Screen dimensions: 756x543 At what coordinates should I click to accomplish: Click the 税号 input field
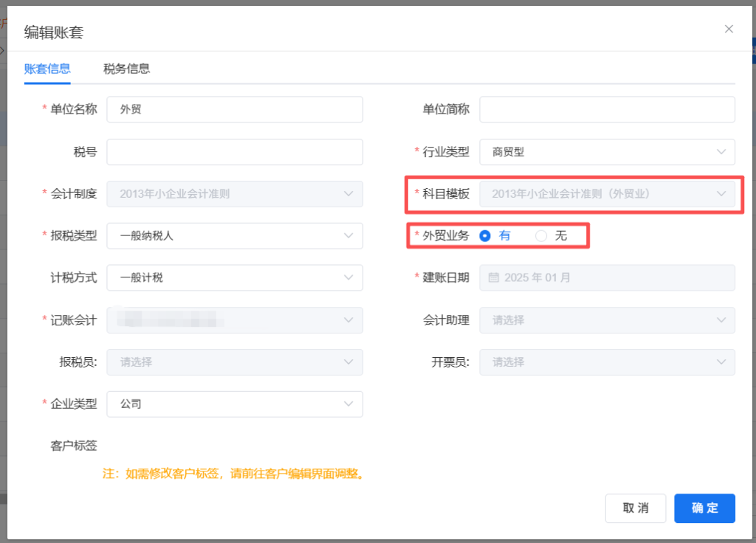235,152
